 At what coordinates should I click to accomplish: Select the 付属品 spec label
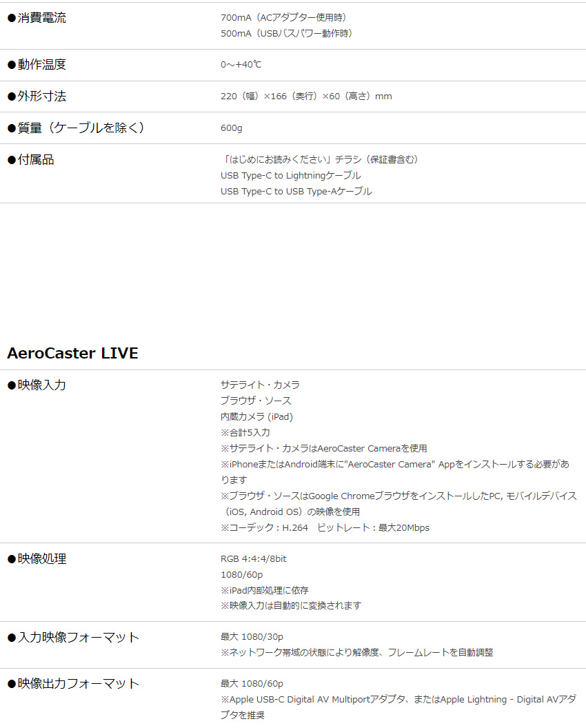pyautogui.click(x=30, y=160)
